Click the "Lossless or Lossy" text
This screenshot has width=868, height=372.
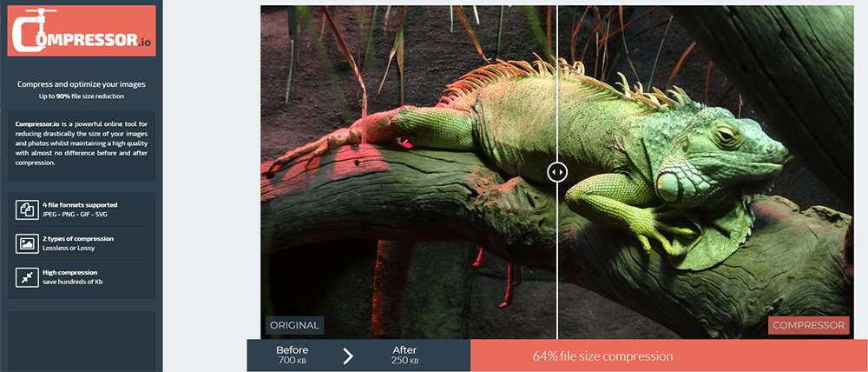(69, 248)
